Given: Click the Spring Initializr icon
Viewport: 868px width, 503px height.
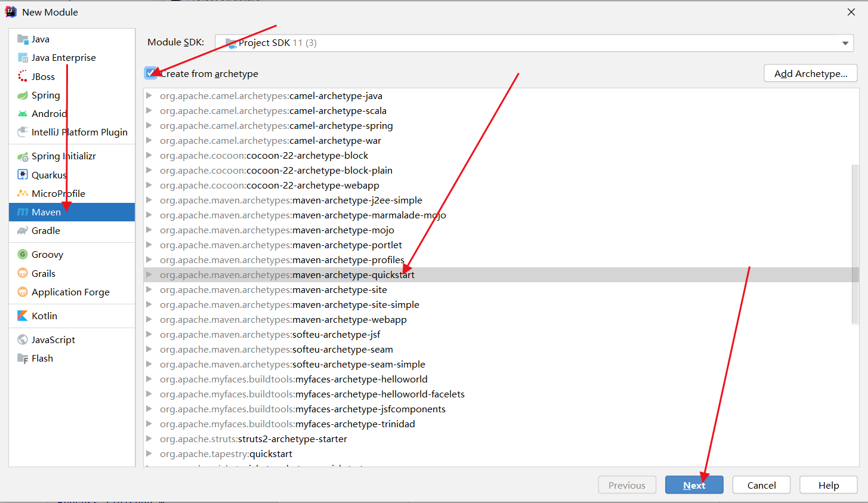Looking at the screenshot, I should click(x=23, y=156).
